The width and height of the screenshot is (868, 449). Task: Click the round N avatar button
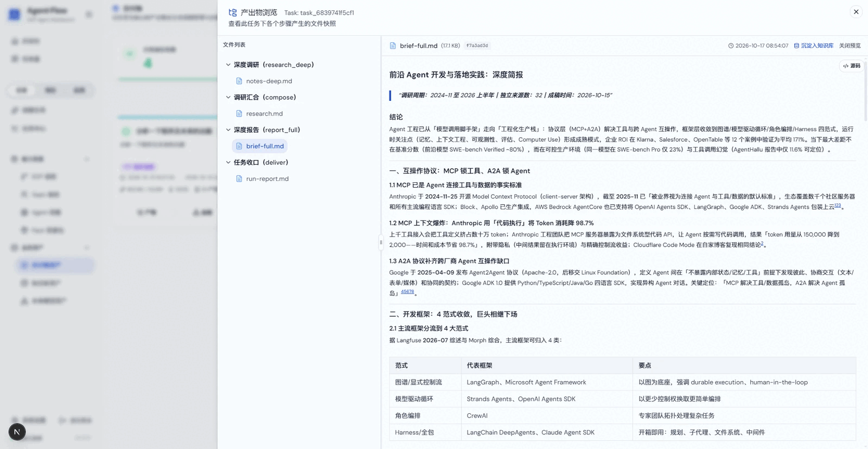[x=17, y=432]
